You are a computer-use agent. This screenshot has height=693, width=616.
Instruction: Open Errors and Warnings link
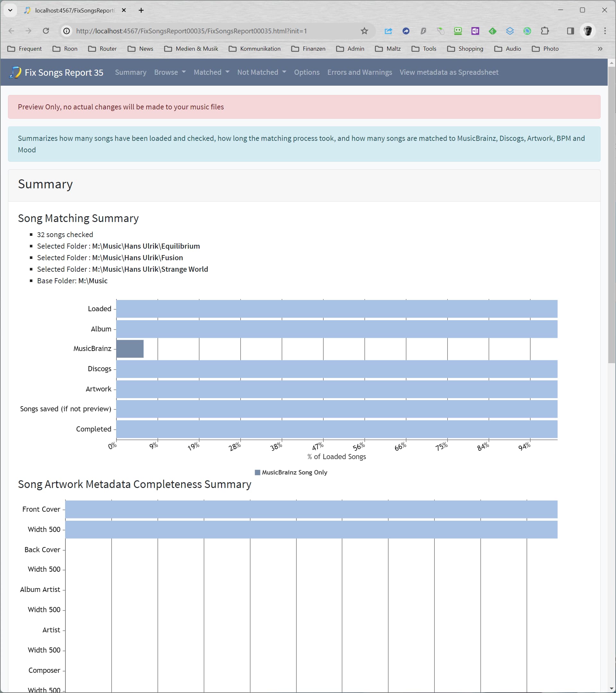click(359, 72)
